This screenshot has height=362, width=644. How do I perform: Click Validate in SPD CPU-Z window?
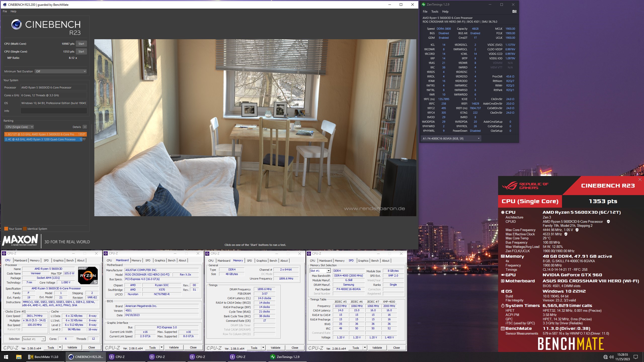point(377,348)
